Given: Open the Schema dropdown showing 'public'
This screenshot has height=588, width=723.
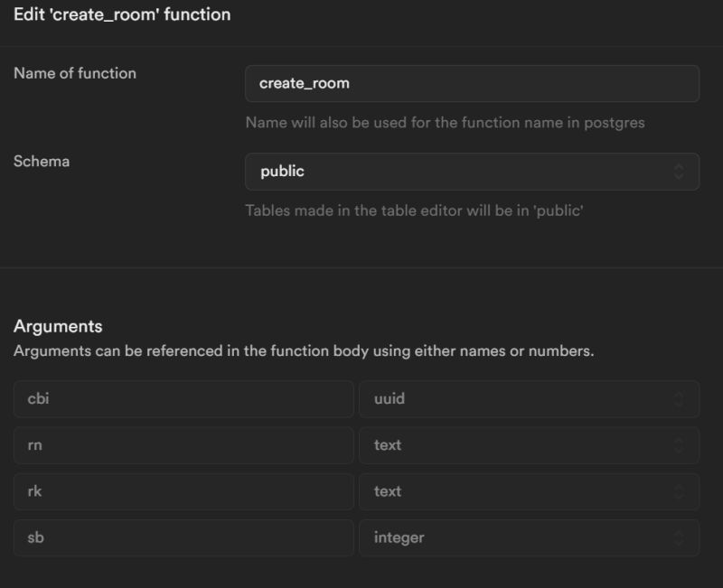Looking at the screenshot, I should (x=470, y=171).
